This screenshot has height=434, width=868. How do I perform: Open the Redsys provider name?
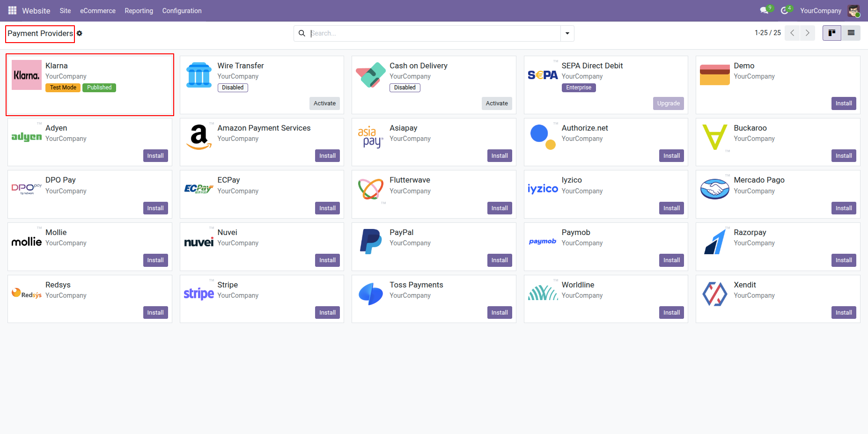[58, 285]
